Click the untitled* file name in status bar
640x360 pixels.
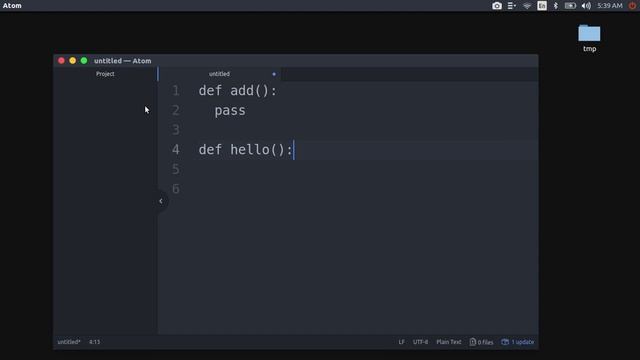pyautogui.click(x=69, y=342)
